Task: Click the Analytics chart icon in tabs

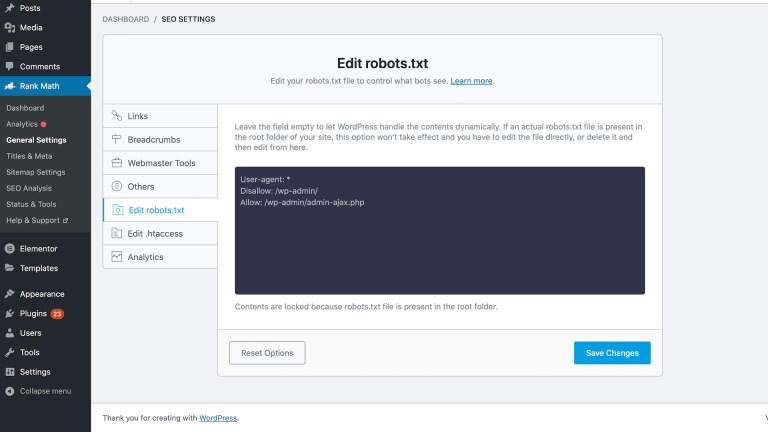Action: click(x=117, y=257)
